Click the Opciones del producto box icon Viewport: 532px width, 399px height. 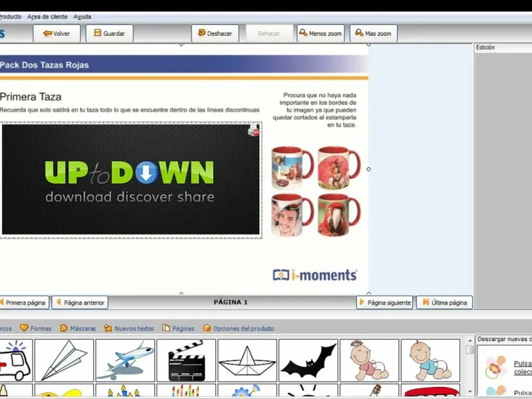(x=207, y=328)
